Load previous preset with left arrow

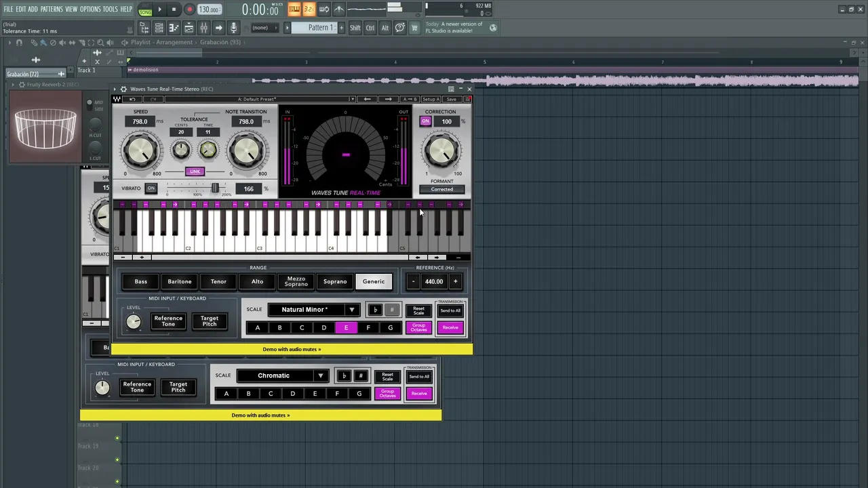368,99
